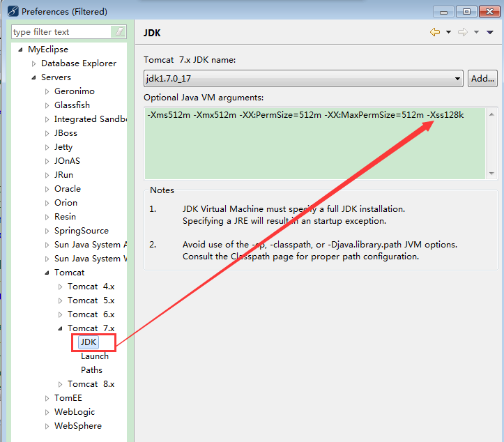
Task: Expand the JBoss server node
Action: tap(47, 133)
